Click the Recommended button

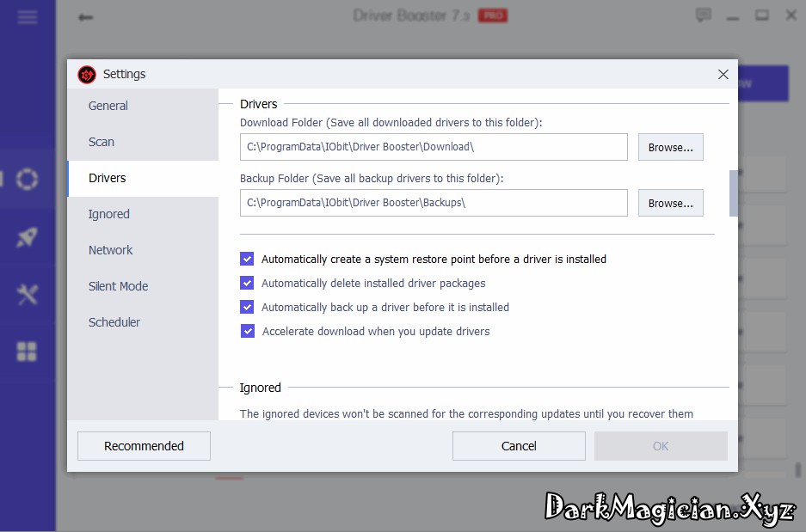[144, 446]
